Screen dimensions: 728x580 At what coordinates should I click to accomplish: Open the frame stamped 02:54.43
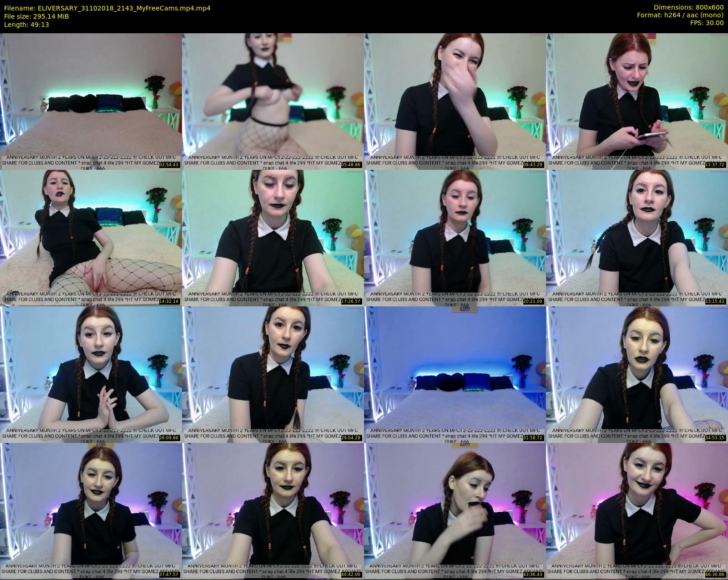91,101
